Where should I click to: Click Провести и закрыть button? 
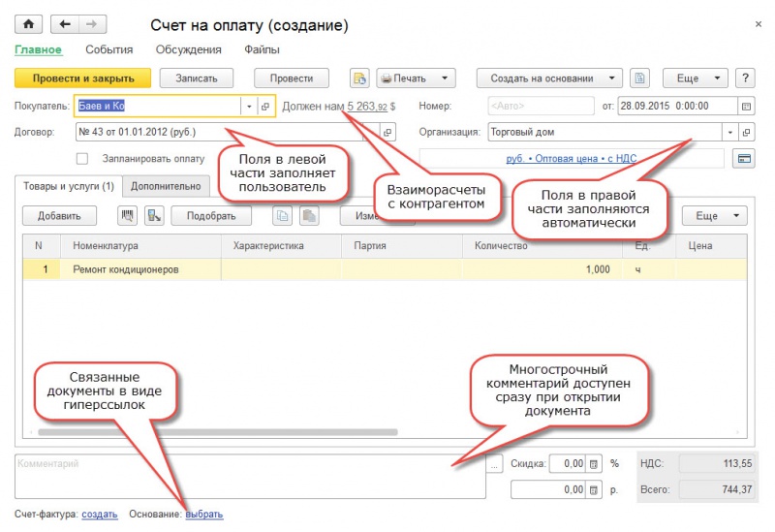[83, 78]
